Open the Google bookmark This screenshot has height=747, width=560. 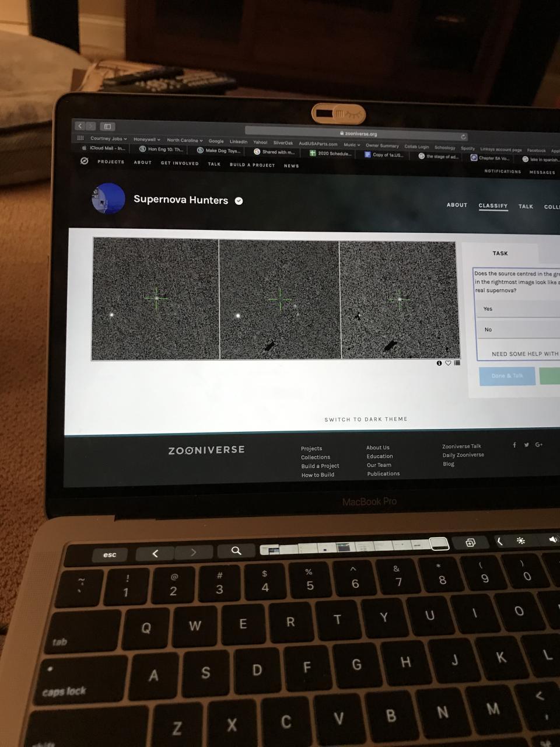216,141
